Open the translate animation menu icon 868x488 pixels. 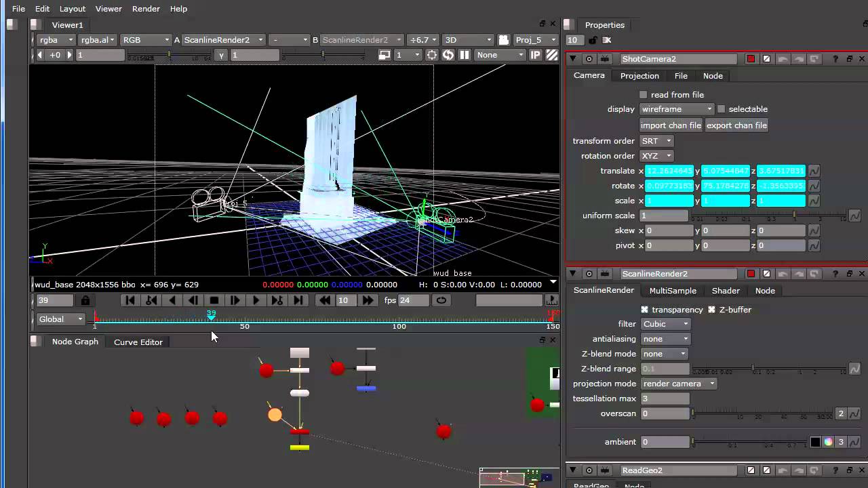814,171
